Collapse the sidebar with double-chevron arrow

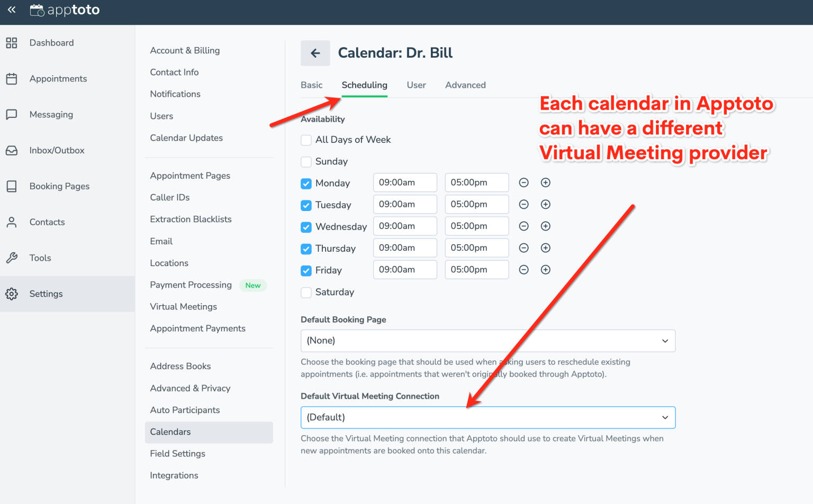(11, 9)
